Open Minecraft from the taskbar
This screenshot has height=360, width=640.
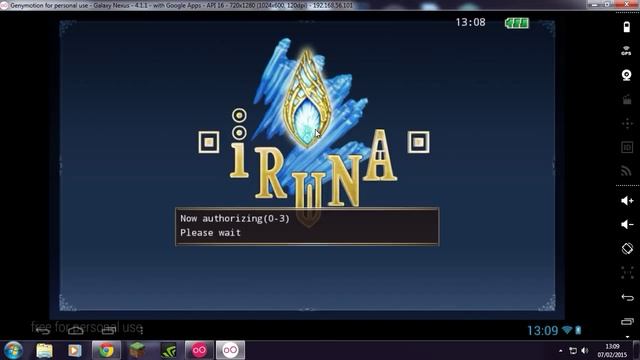137,350
